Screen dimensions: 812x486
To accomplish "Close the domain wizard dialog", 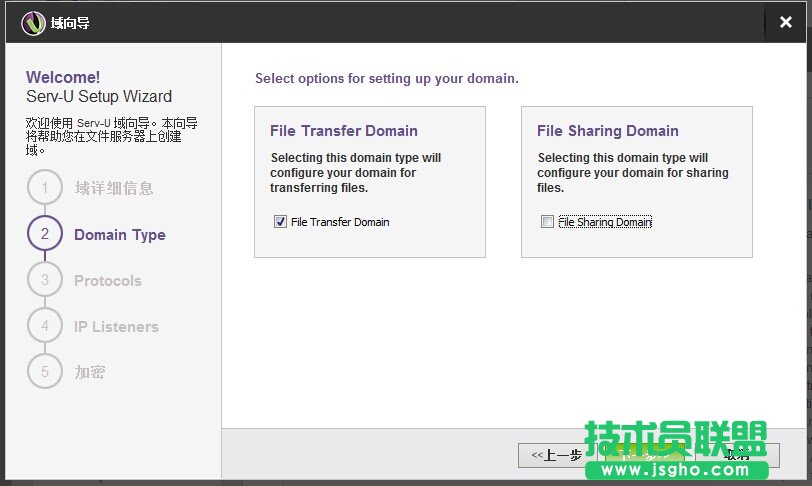I will (785, 22).
